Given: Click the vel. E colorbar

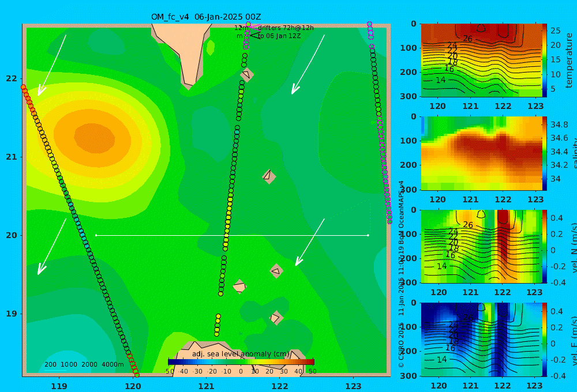Looking at the screenshot, I should click(545, 340).
